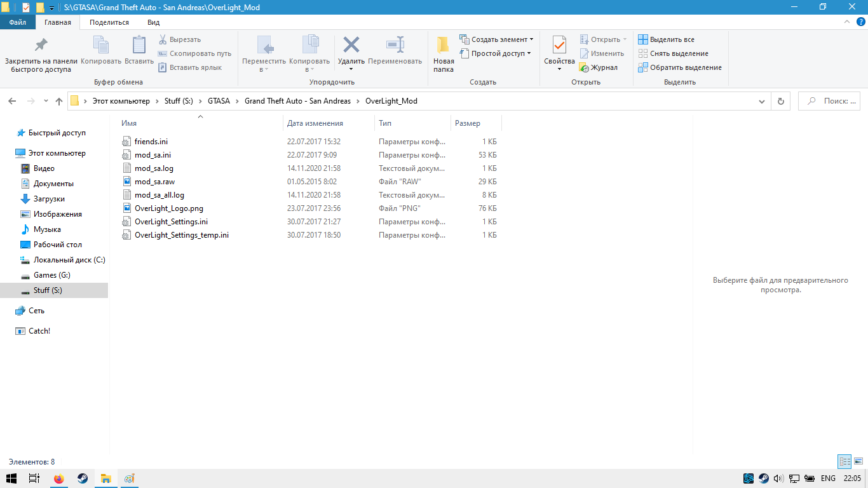Click Выделить все (Select all)
The width and height of the screenshot is (868, 488).
click(667, 39)
